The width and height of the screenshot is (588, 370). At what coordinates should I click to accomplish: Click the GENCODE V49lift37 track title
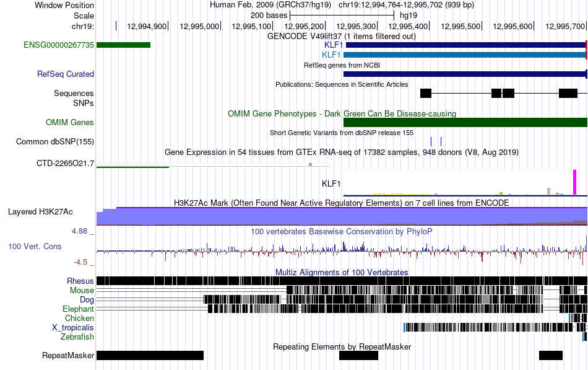pos(342,37)
